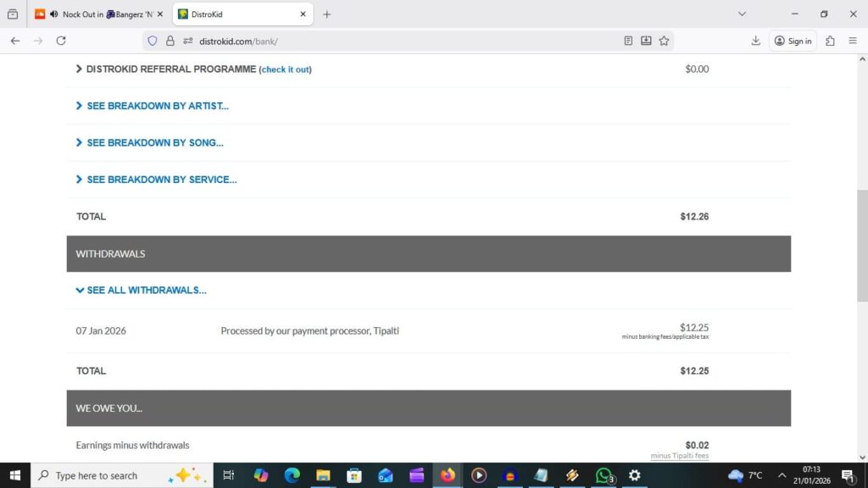Open the media player taskbar icon
This screenshot has height=488, width=868.
pos(479,475)
